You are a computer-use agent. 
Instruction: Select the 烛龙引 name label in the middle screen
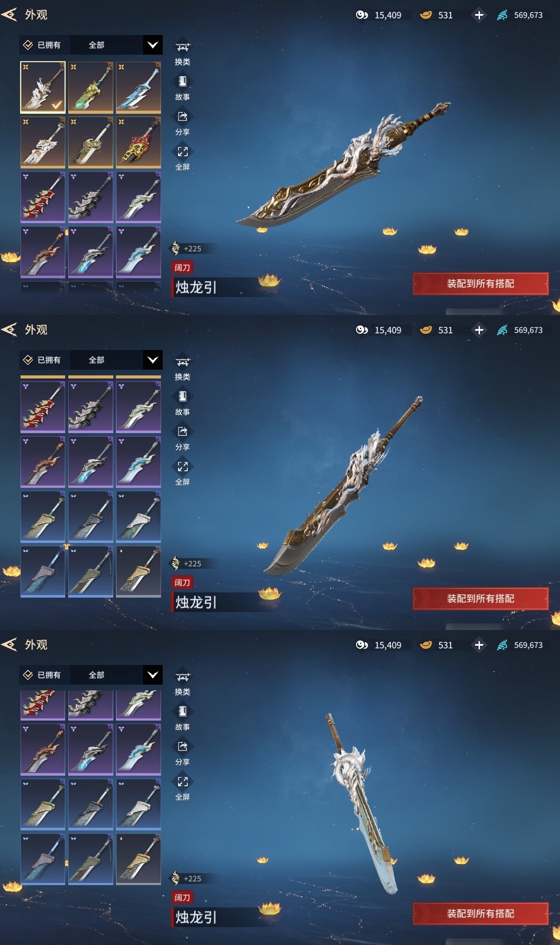196,602
